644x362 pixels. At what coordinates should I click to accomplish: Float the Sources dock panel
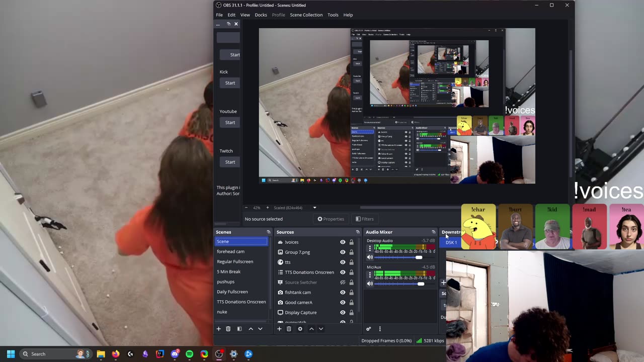click(358, 232)
